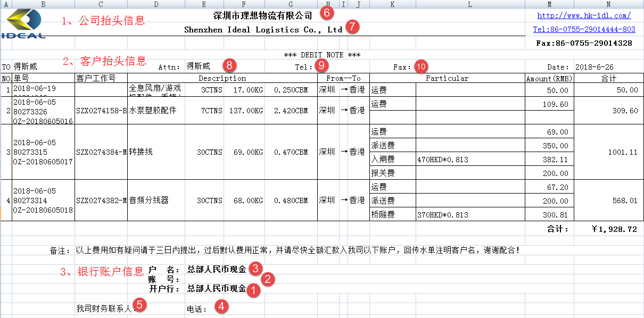This screenshot has width=644, height=318.
Task: Select the 309.60 row total cell
Action: click(x=608, y=111)
